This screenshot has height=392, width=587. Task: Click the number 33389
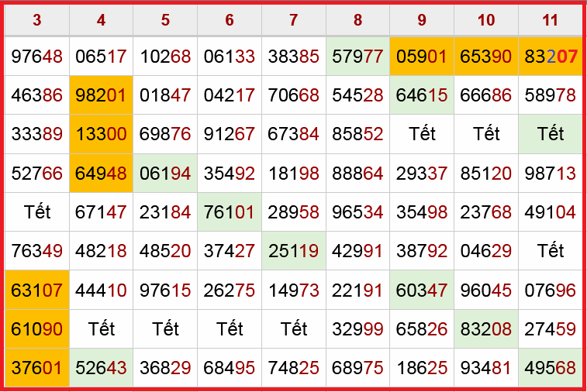point(36,134)
